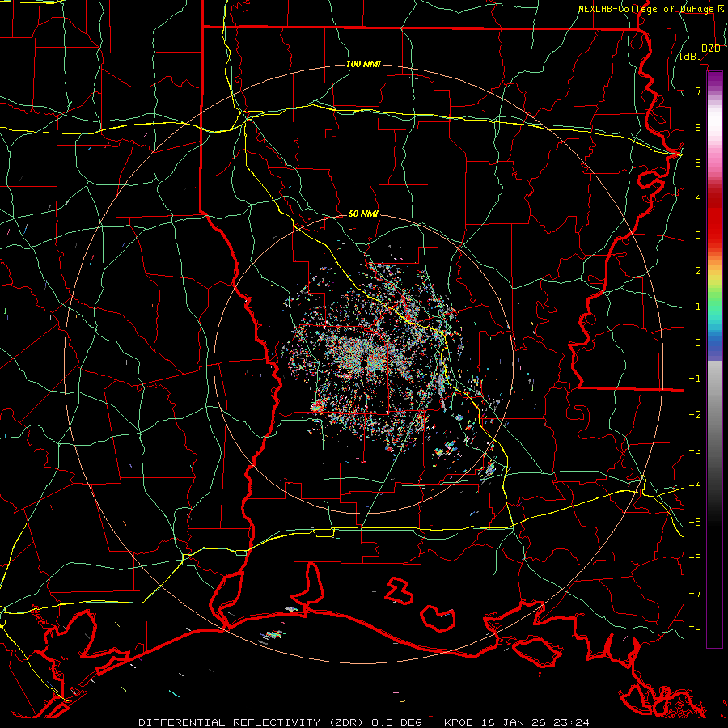Click the KPOE radar station identifier
This screenshot has width=728, height=728.
459,722
